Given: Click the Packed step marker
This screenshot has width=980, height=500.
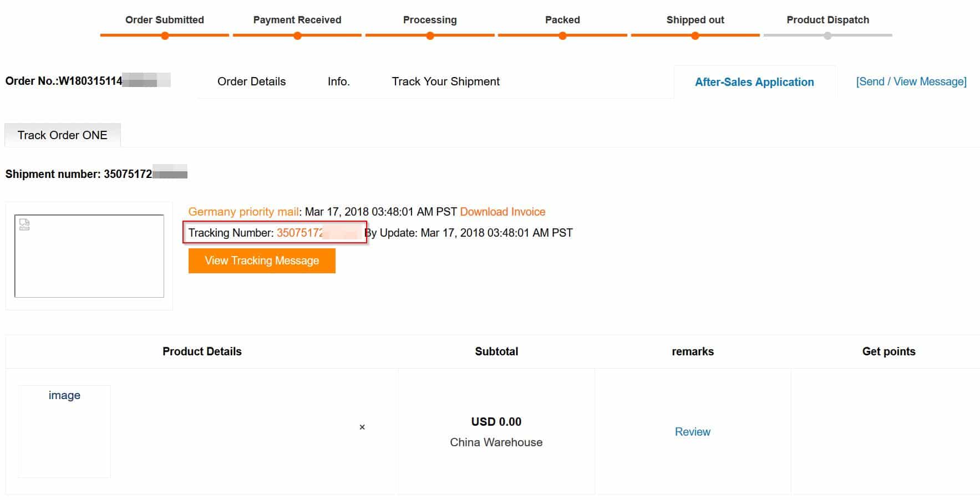Looking at the screenshot, I should (562, 35).
